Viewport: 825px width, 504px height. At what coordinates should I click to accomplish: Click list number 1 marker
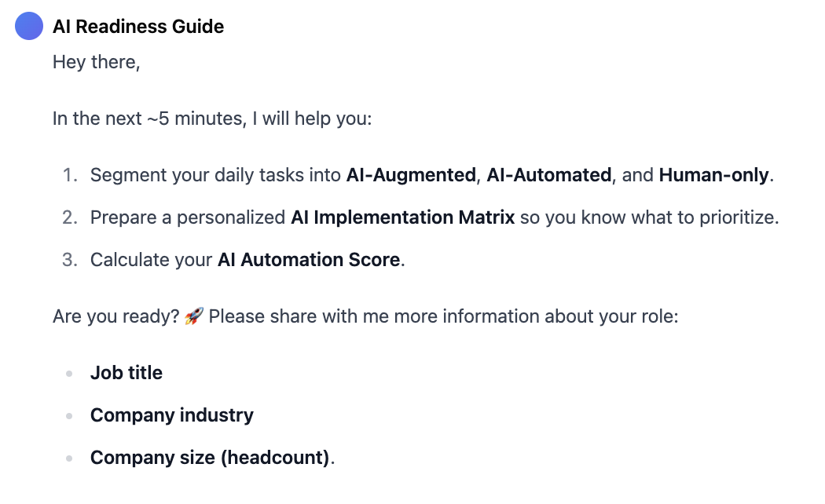pos(70,175)
